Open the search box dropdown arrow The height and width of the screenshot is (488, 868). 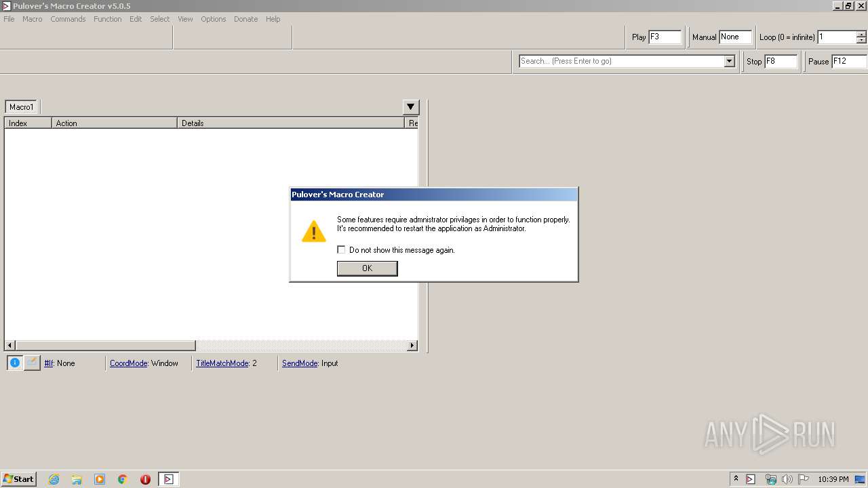[730, 61]
